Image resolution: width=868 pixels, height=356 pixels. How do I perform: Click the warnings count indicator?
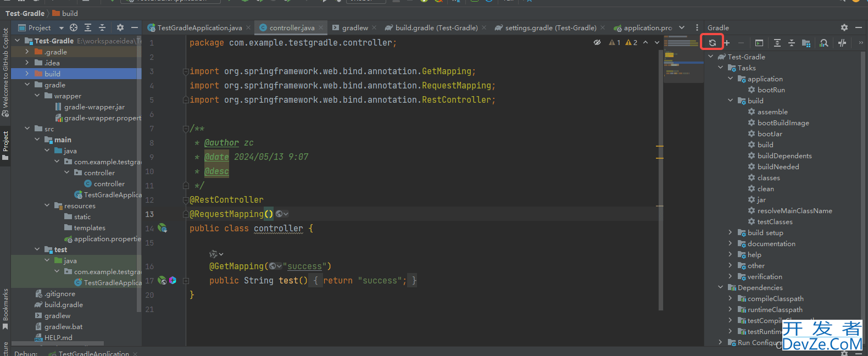pos(624,42)
